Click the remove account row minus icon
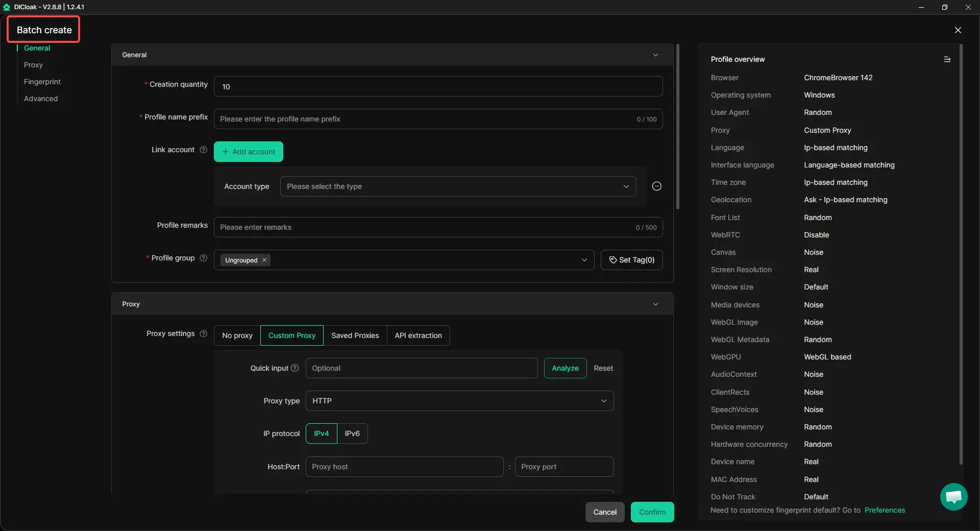This screenshot has width=980, height=531. pyautogui.click(x=656, y=186)
